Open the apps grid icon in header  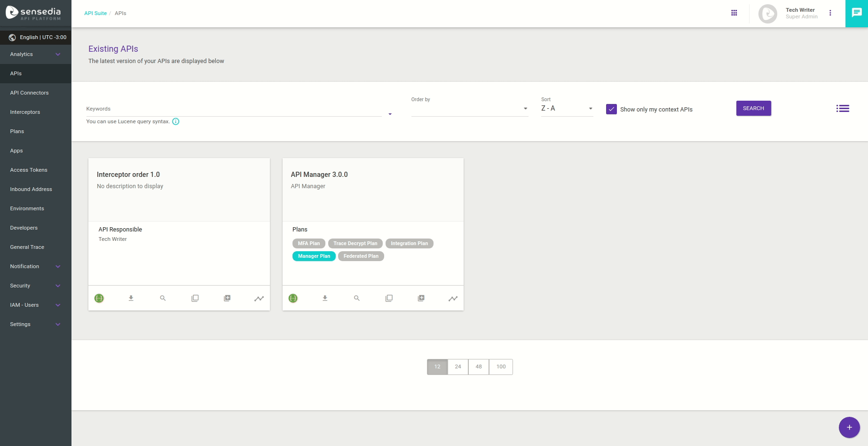point(734,13)
